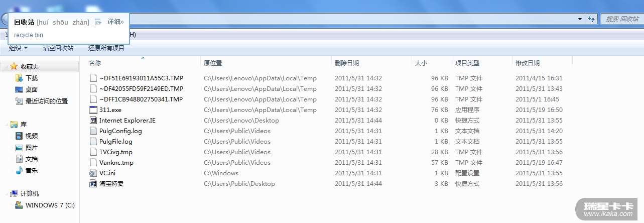Image resolution: width=644 pixels, height=223 pixels.
Task: Click the ~DF42055FD59F2149ED.TMP file icon
Action: tap(93, 89)
